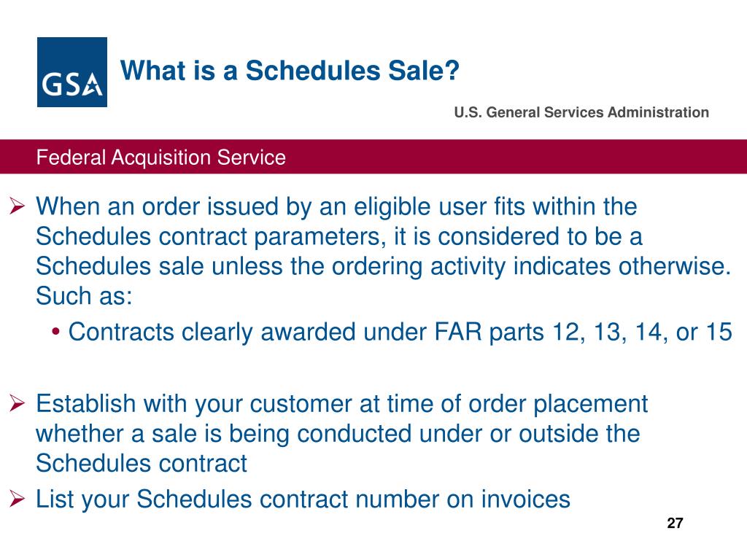Select the 'What is a Schedules Sale?' title

pos(290,71)
